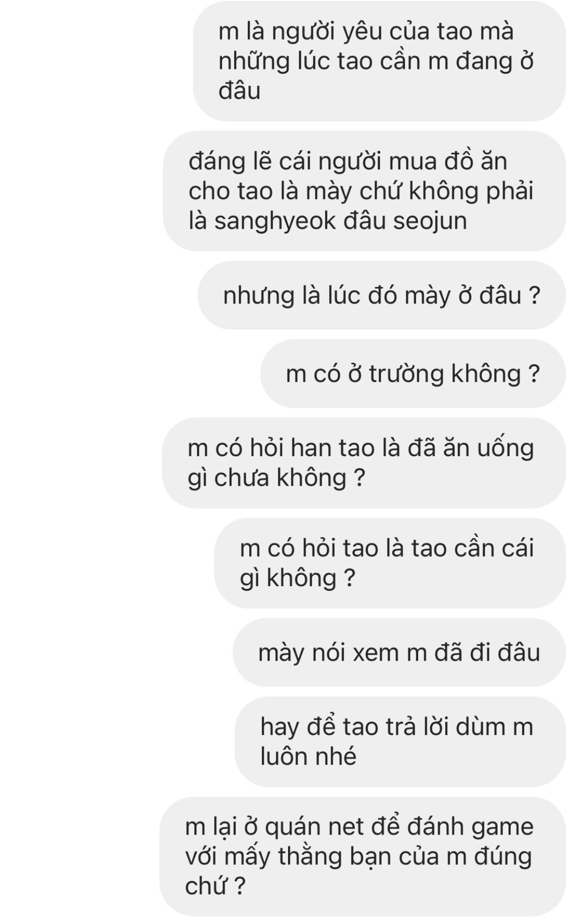The width and height of the screenshot is (588, 922).
Task: Click the "gì chưa không ?" line of text
Action: coord(276,478)
